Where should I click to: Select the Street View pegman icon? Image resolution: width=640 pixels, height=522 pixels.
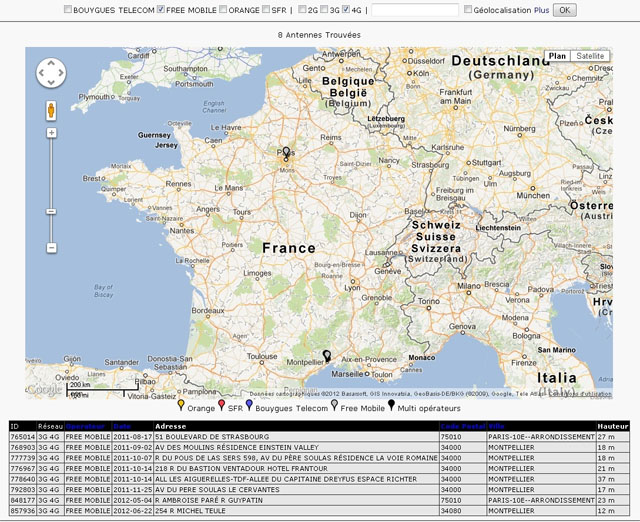[51, 109]
